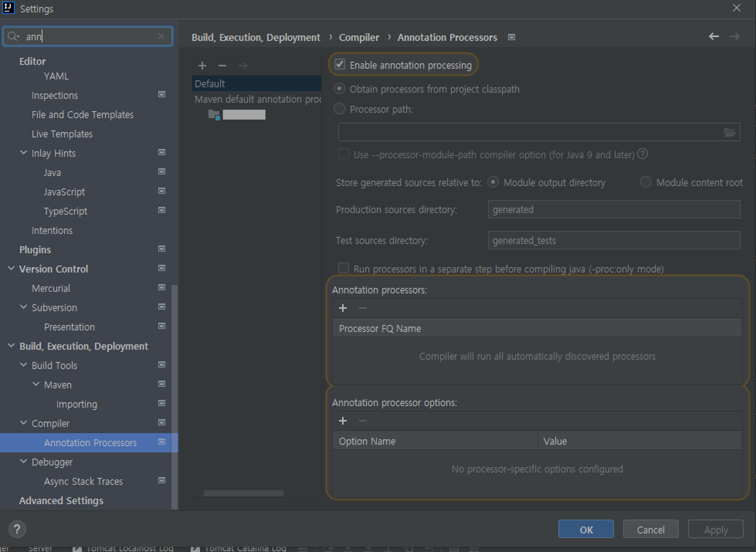Click the folder browse icon for processor path
Image resolution: width=756 pixels, height=552 pixels.
(729, 132)
